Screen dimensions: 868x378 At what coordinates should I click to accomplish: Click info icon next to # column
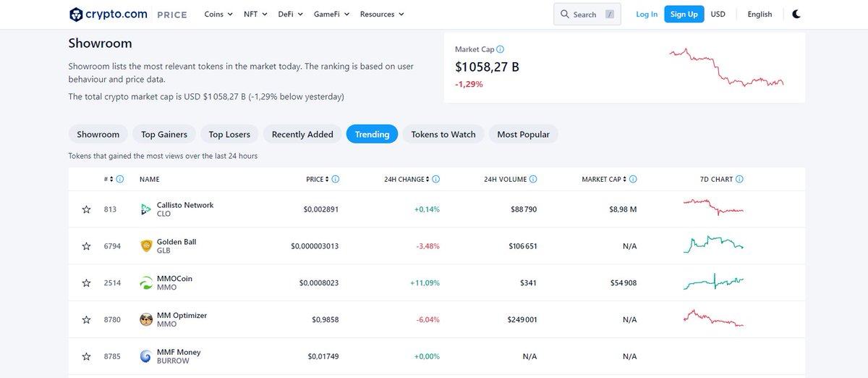(120, 179)
